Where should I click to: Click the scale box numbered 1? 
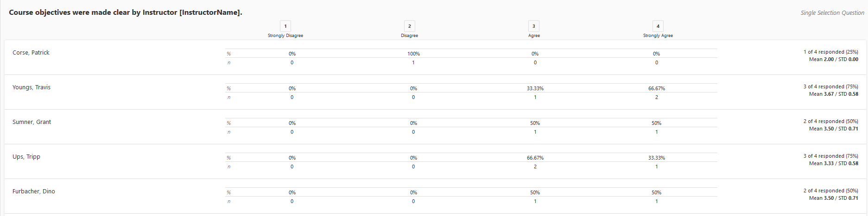[x=285, y=26]
